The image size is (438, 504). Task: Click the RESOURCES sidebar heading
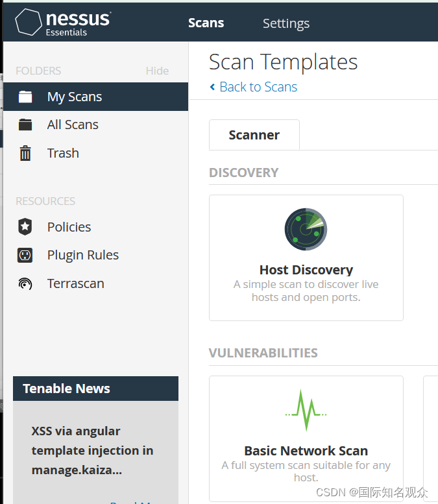coord(45,201)
